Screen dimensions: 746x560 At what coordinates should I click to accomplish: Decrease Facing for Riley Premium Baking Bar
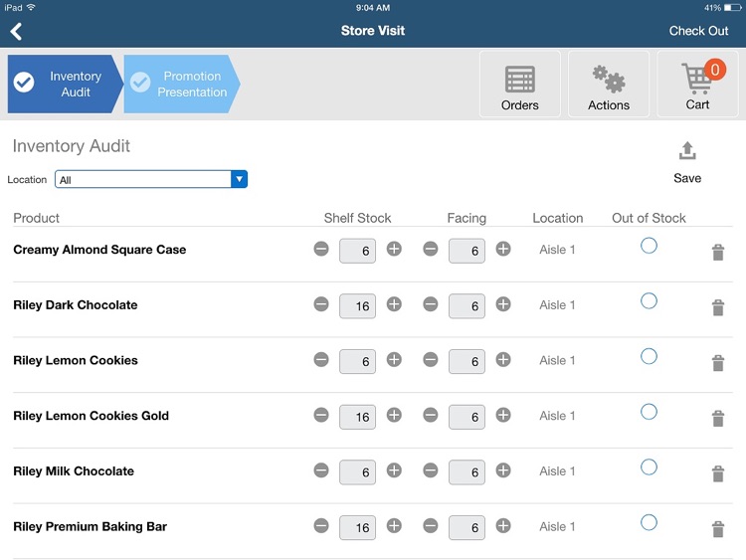click(x=431, y=526)
